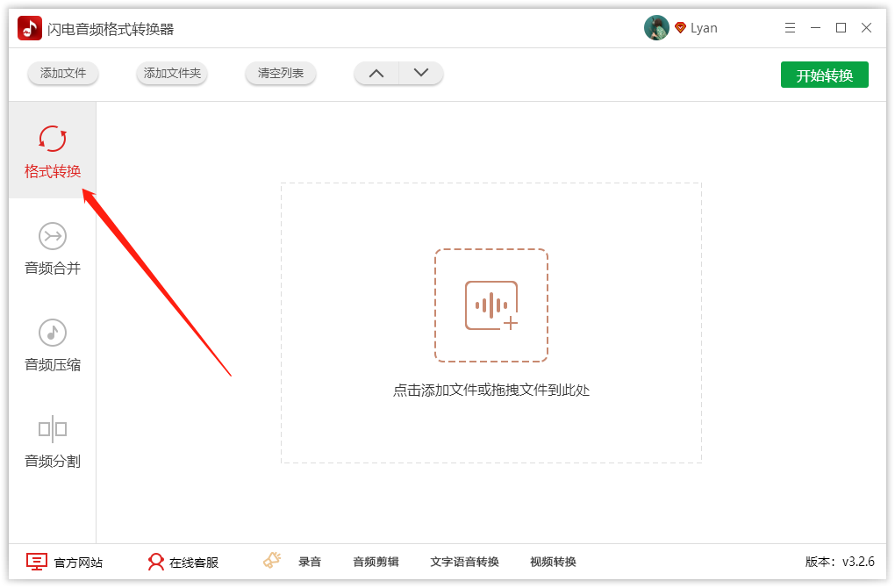Open the hamburger menu in title bar
895x588 pixels.
tap(790, 28)
